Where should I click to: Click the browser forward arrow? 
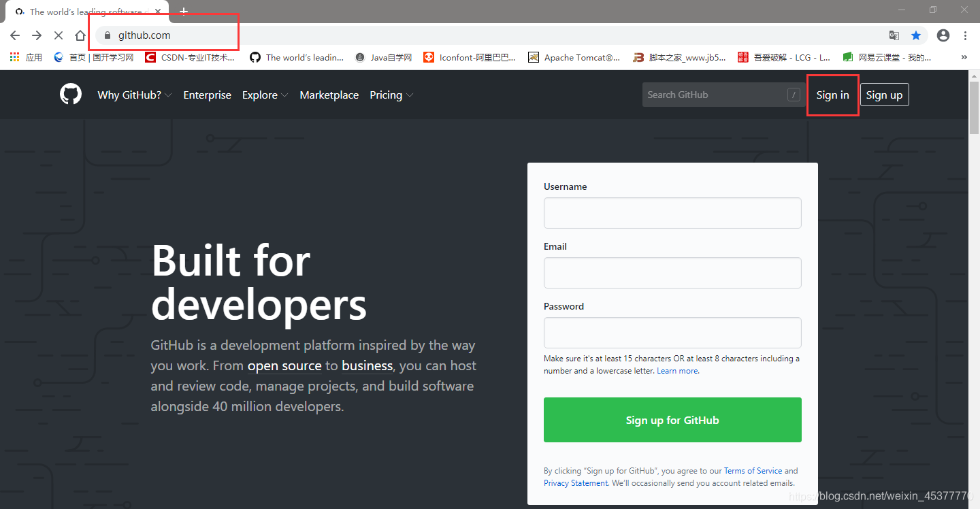tap(37, 35)
